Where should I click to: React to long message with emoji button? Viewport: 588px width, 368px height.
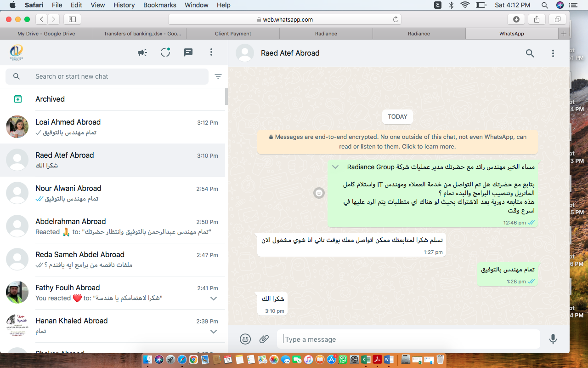(319, 193)
